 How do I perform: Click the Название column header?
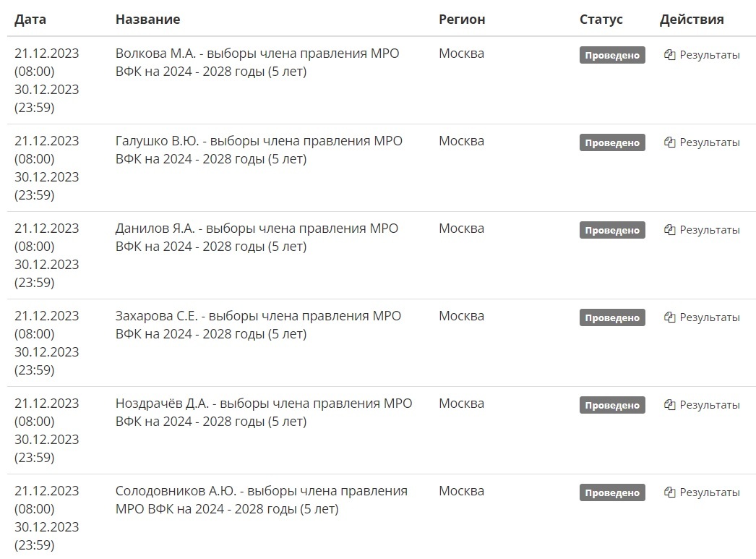[x=147, y=20]
